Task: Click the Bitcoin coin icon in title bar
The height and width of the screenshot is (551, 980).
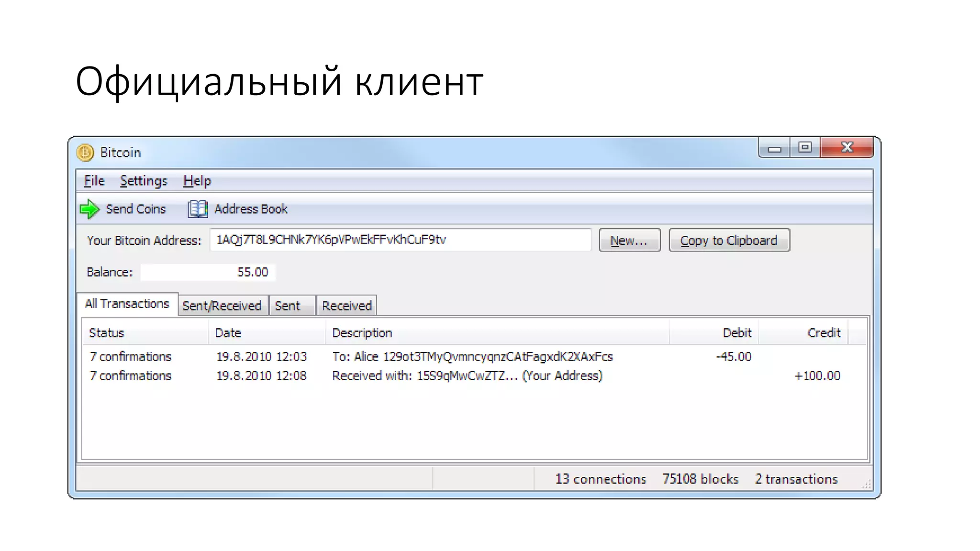Action: click(x=85, y=153)
